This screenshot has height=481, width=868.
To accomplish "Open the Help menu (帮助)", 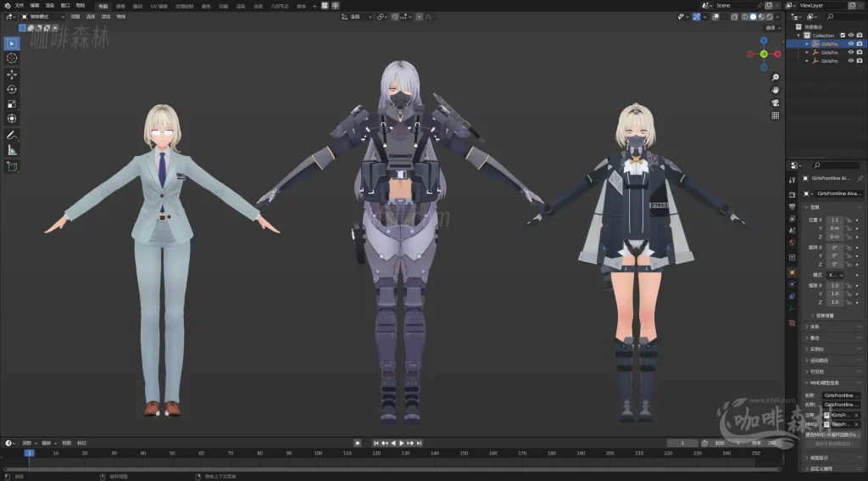I will click(81, 6).
